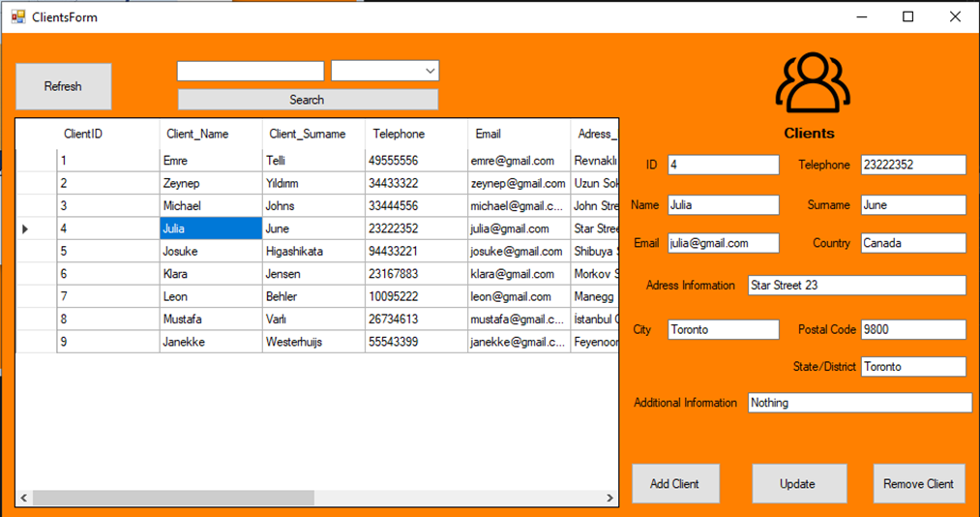Click the Postal Code field
This screenshot has width=980, height=517.
[913, 329]
